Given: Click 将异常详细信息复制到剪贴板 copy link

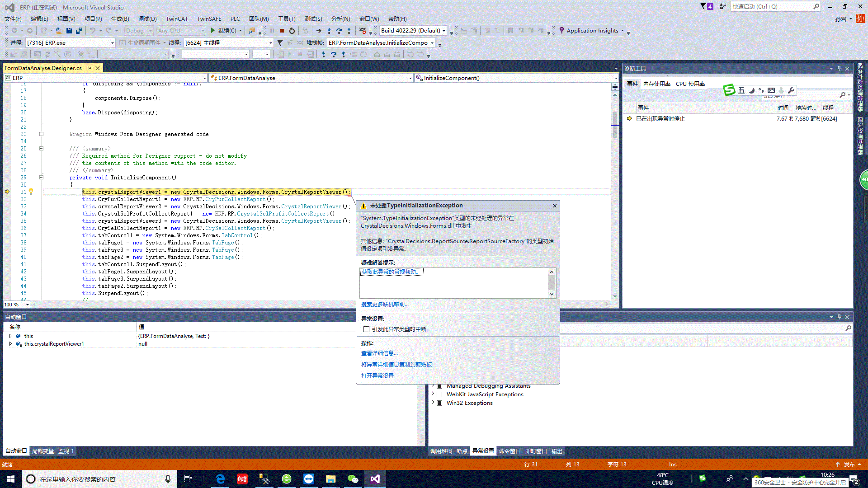Looking at the screenshot, I should point(396,365).
